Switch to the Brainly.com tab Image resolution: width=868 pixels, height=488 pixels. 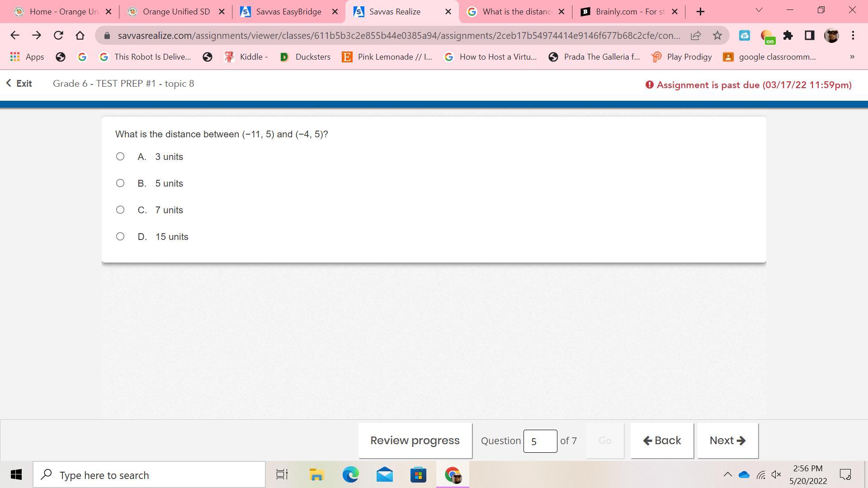click(628, 12)
